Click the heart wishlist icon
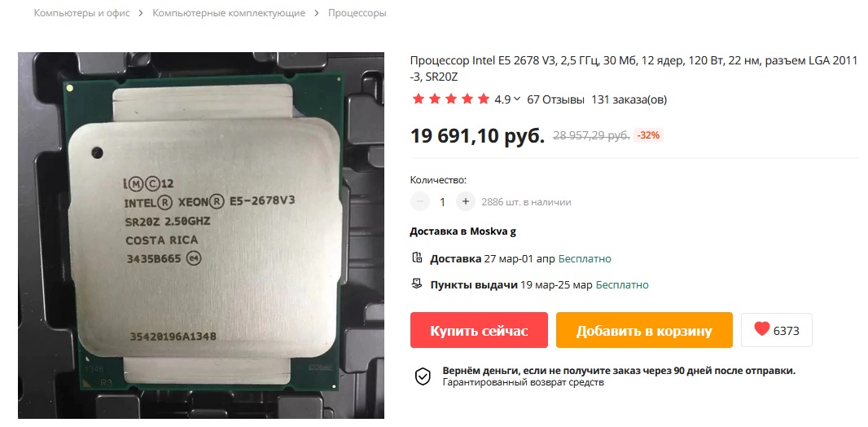This screenshot has height=427, width=868. pos(761,329)
